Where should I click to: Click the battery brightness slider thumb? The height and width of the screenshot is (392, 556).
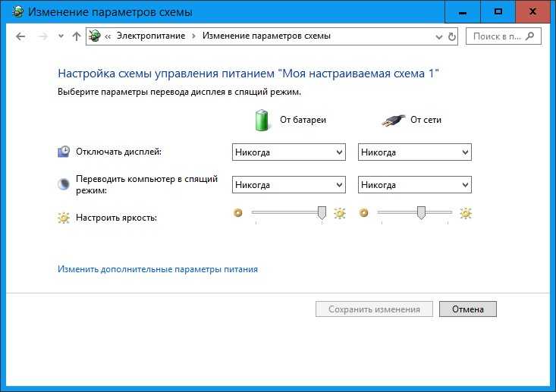click(322, 212)
